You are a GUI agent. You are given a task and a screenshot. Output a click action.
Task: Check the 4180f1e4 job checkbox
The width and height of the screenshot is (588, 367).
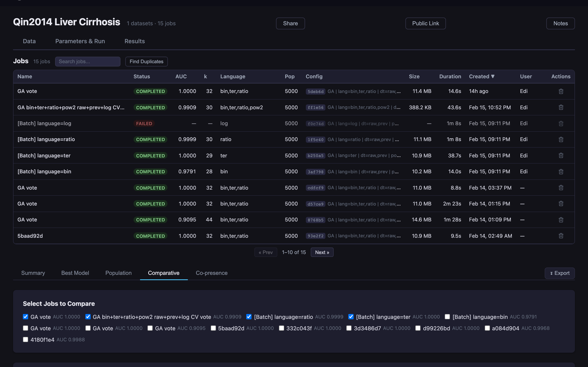[x=26, y=339]
